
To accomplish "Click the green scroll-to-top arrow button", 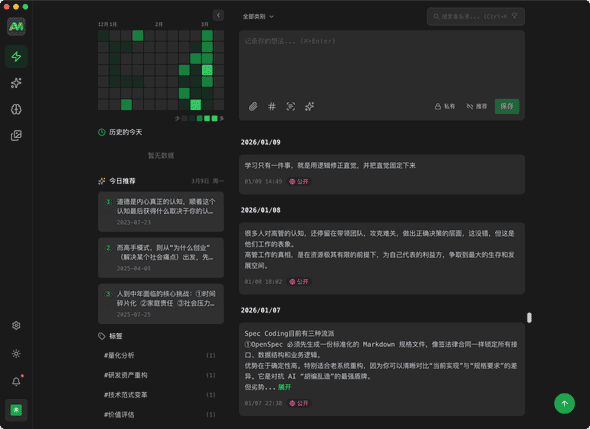I will click(564, 403).
